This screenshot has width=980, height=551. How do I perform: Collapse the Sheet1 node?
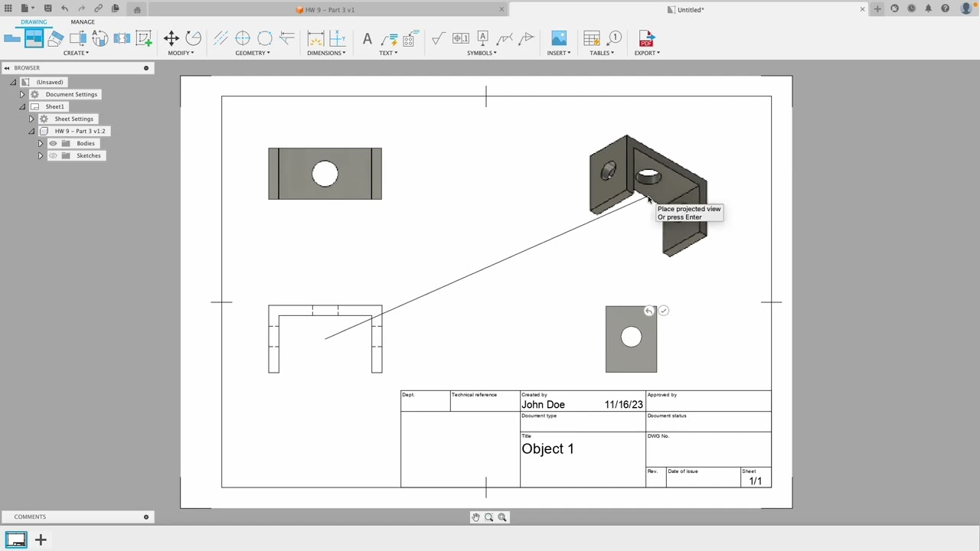pyautogui.click(x=22, y=106)
